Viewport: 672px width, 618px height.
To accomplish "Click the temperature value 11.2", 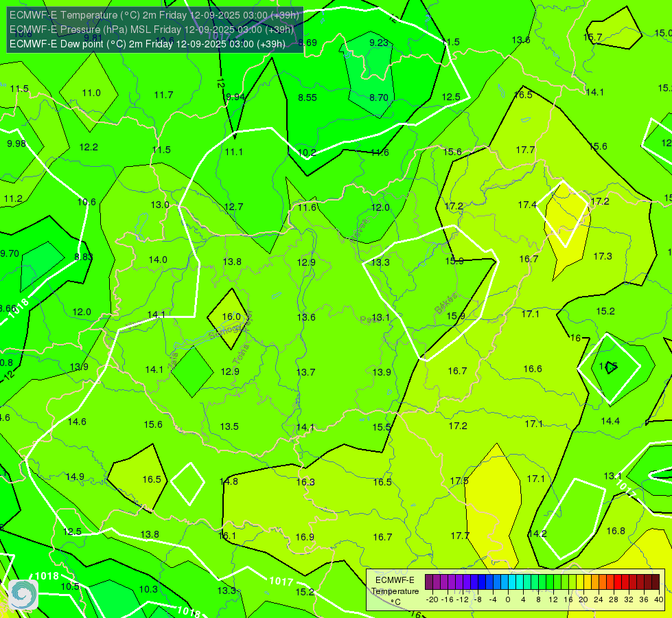I will 13,198.
